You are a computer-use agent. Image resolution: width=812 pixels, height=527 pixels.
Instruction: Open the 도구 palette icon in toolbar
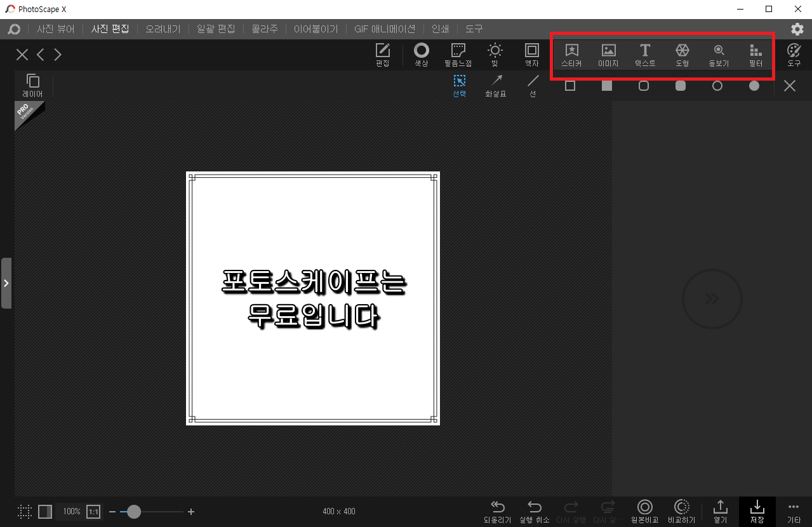pyautogui.click(x=794, y=55)
